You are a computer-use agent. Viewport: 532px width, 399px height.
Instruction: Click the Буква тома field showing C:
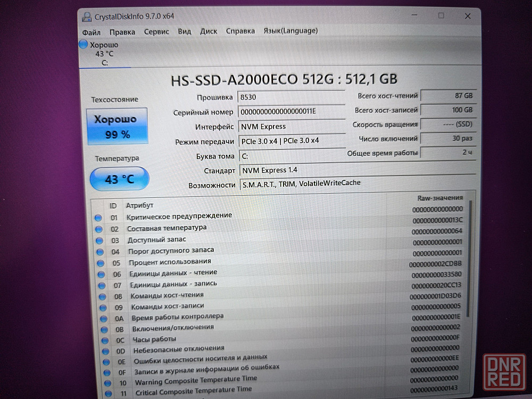(x=293, y=156)
